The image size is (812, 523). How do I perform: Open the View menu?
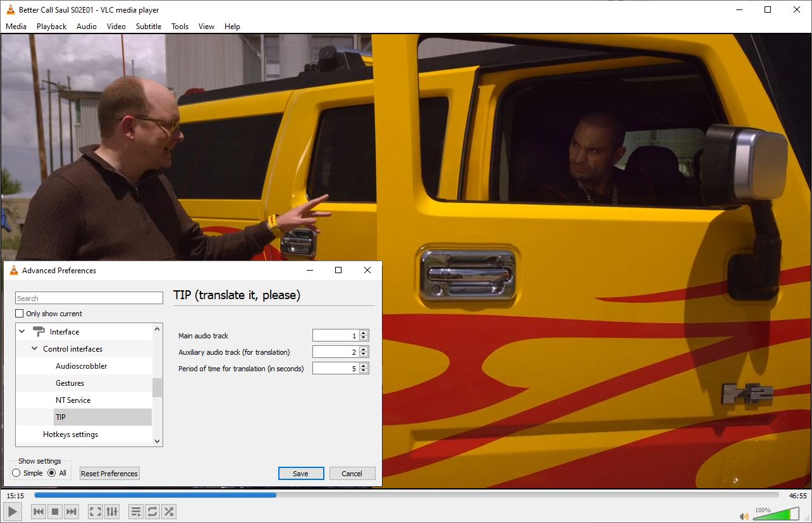point(207,26)
